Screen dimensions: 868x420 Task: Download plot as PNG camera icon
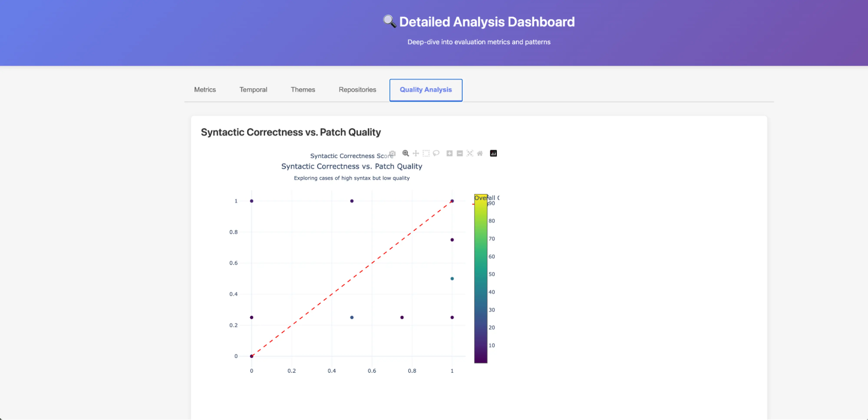[393, 153]
